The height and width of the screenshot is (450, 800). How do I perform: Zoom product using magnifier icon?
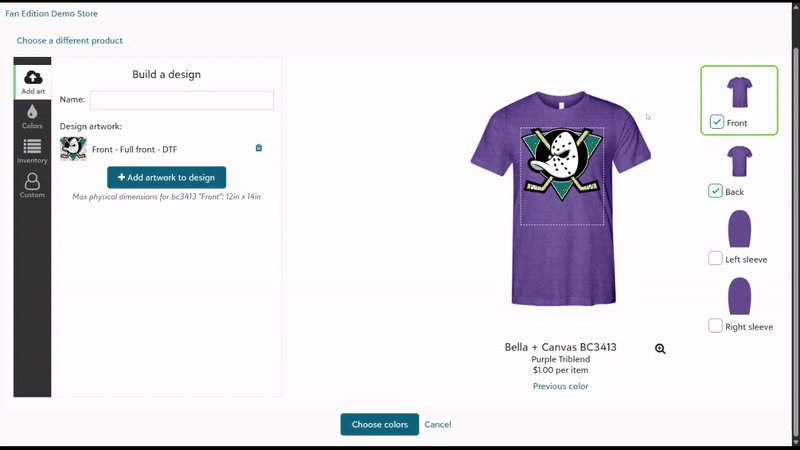click(x=660, y=349)
